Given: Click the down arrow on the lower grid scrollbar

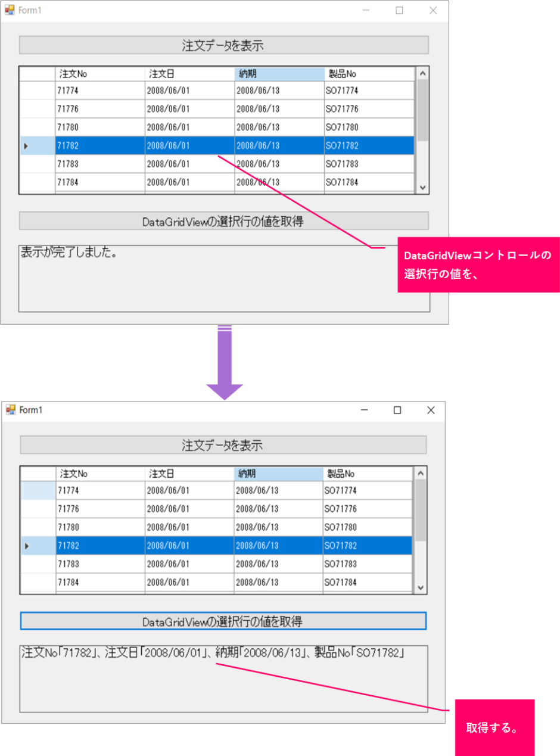Looking at the screenshot, I should pos(420,587).
